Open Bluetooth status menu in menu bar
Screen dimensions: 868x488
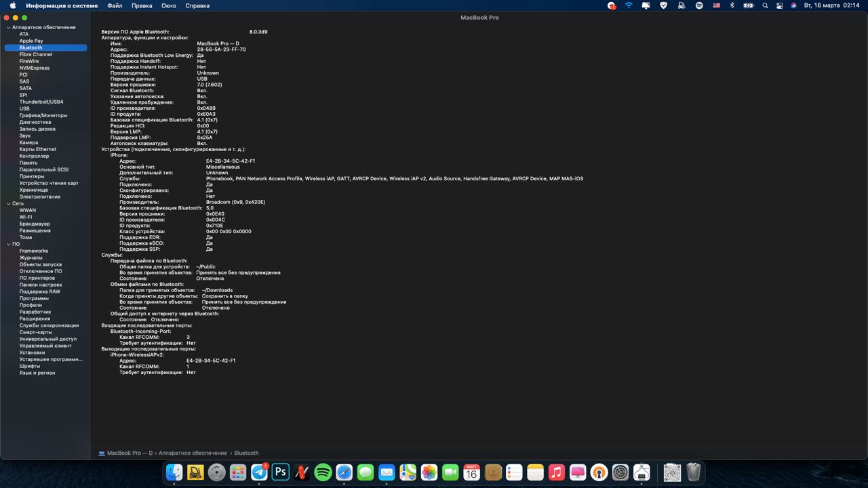[732, 5]
